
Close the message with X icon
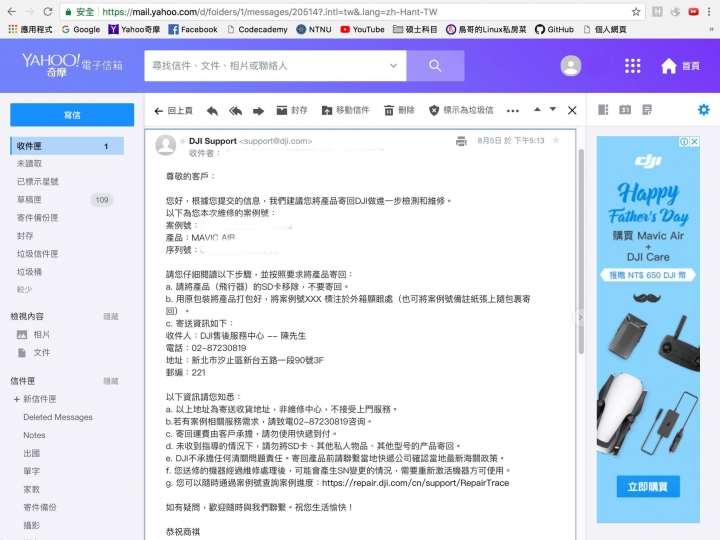point(572,110)
